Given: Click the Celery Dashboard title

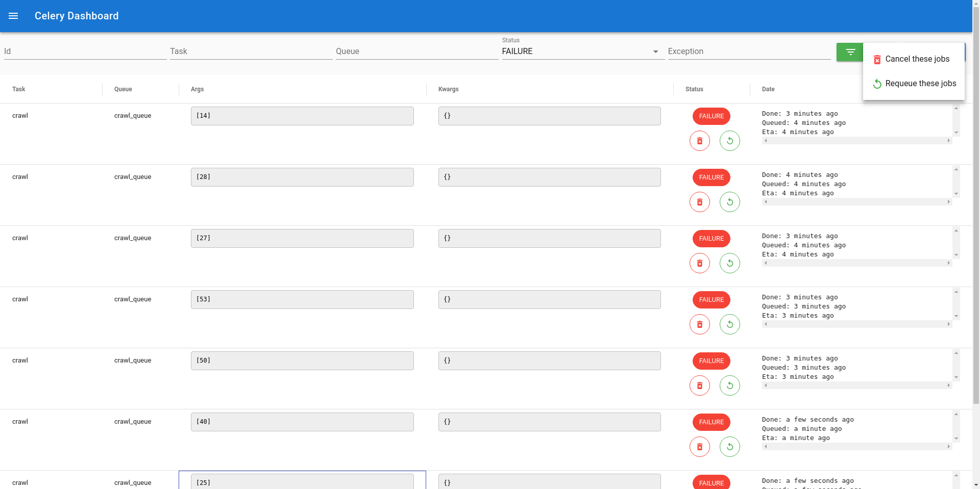Looking at the screenshot, I should 77,16.
